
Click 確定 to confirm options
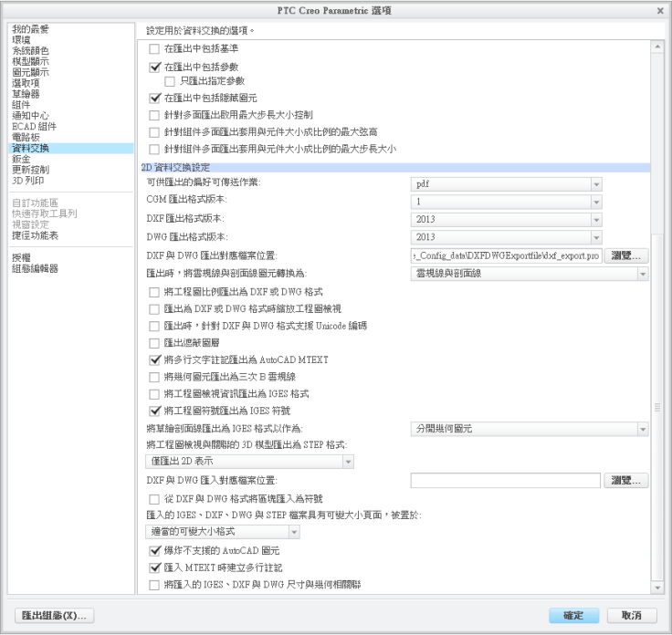[573, 615]
